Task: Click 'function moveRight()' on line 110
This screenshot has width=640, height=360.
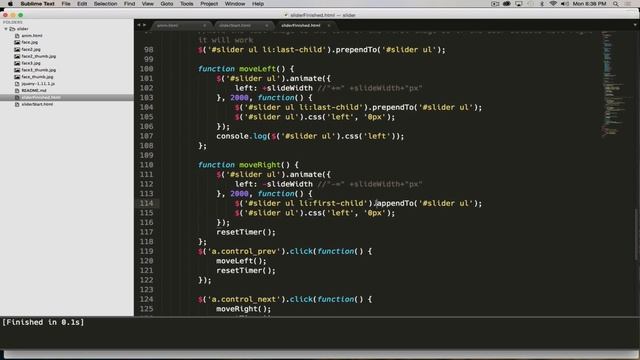Action: pyautogui.click(x=244, y=165)
